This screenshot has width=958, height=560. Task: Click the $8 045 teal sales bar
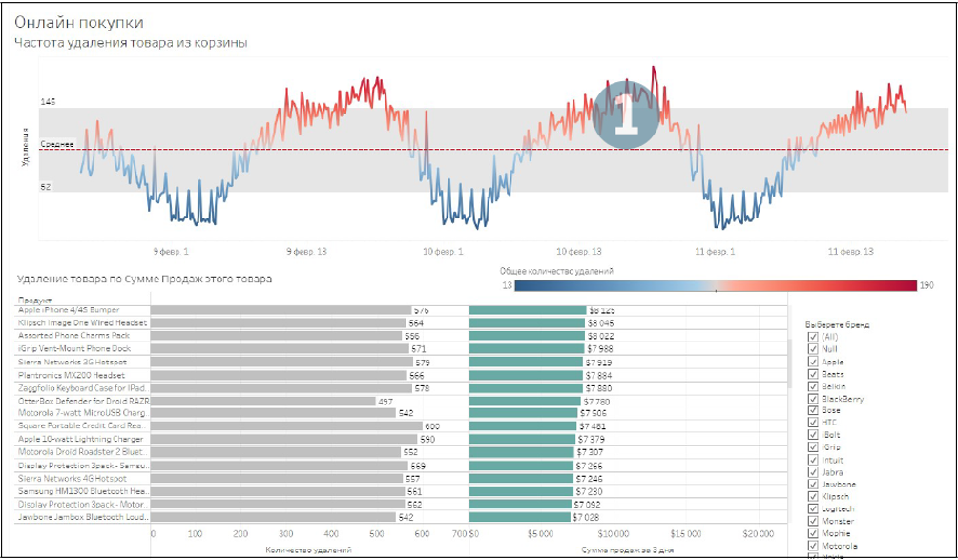[x=527, y=323]
